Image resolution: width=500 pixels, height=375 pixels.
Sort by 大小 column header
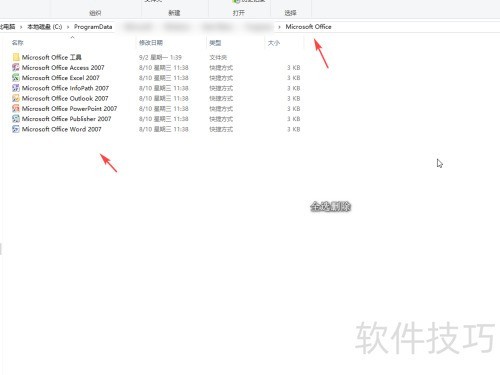[274, 43]
